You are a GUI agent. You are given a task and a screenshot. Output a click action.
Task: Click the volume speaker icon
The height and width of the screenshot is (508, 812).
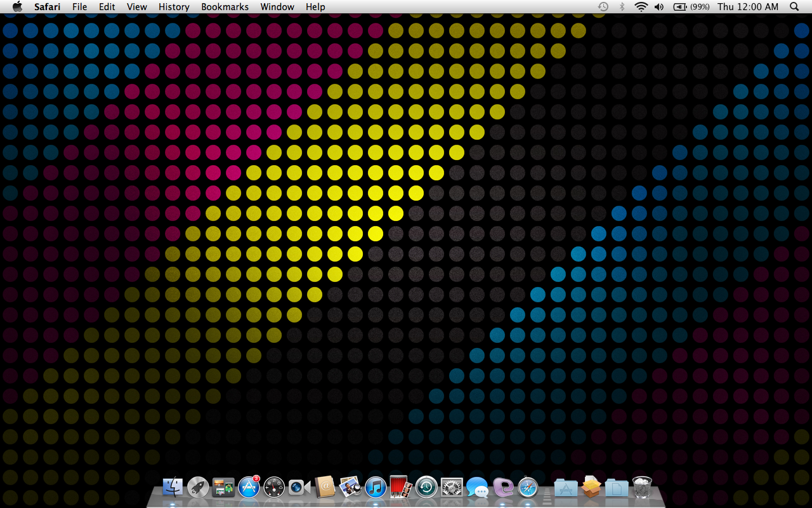[659, 6]
